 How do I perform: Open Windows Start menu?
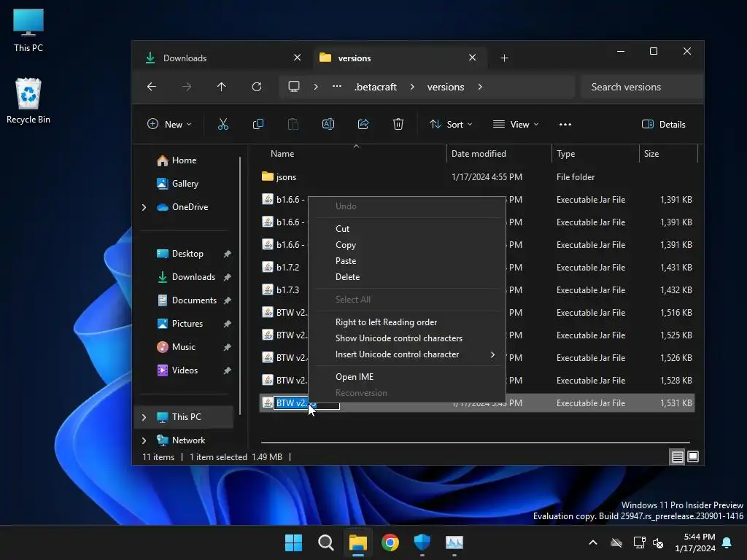[x=293, y=542]
